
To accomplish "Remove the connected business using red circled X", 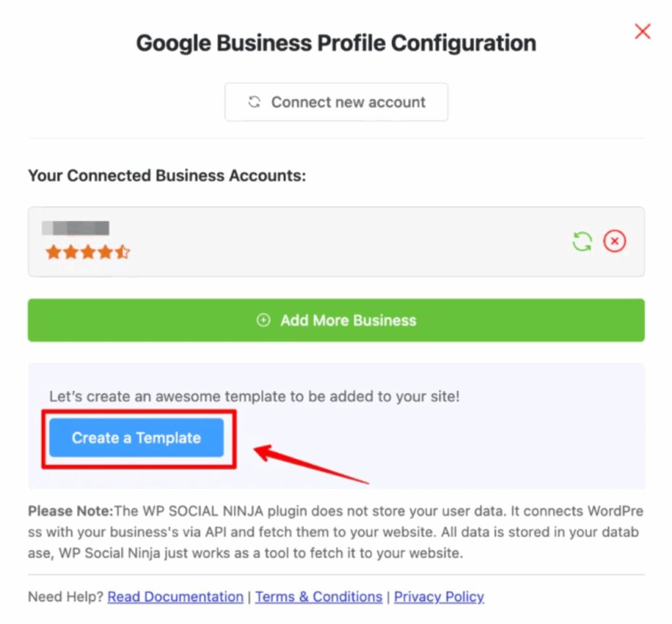I will point(614,241).
